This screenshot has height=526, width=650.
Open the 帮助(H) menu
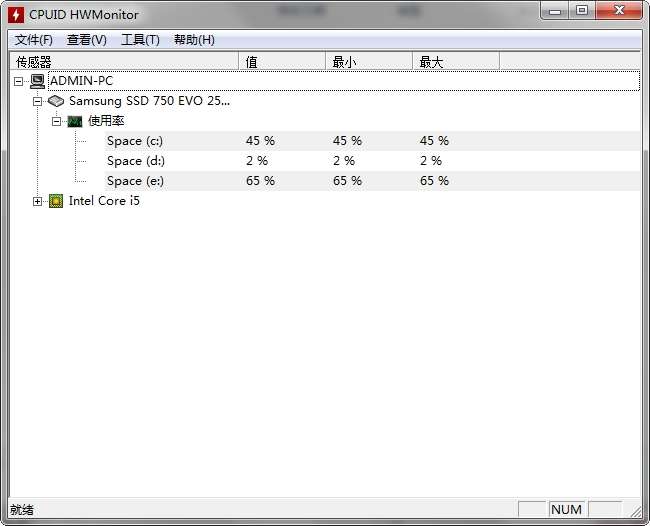[194, 40]
